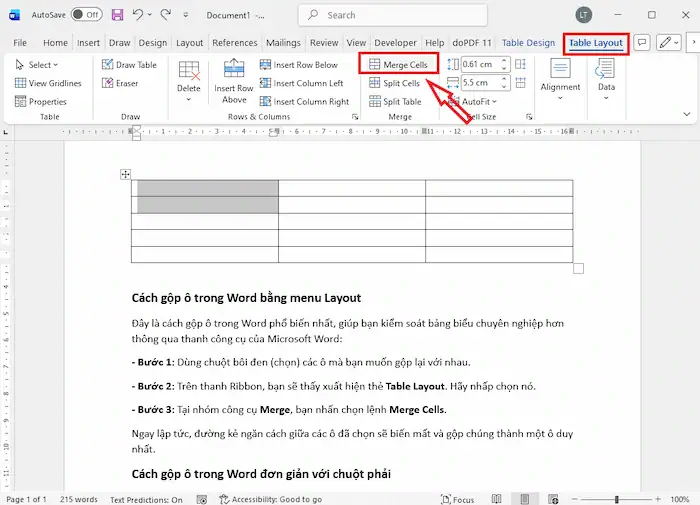Switch to Print Layout view

point(525,499)
